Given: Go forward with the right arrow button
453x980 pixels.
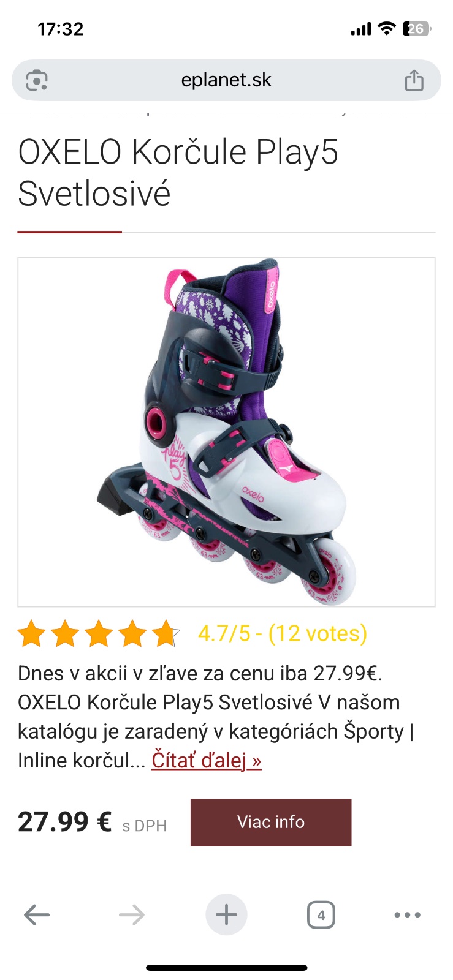Looking at the screenshot, I should (131, 915).
